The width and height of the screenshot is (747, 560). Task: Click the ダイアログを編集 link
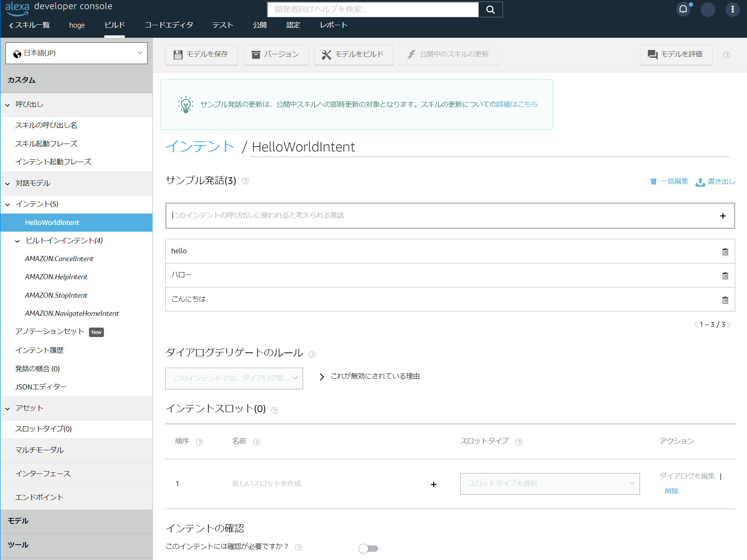click(687, 476)
